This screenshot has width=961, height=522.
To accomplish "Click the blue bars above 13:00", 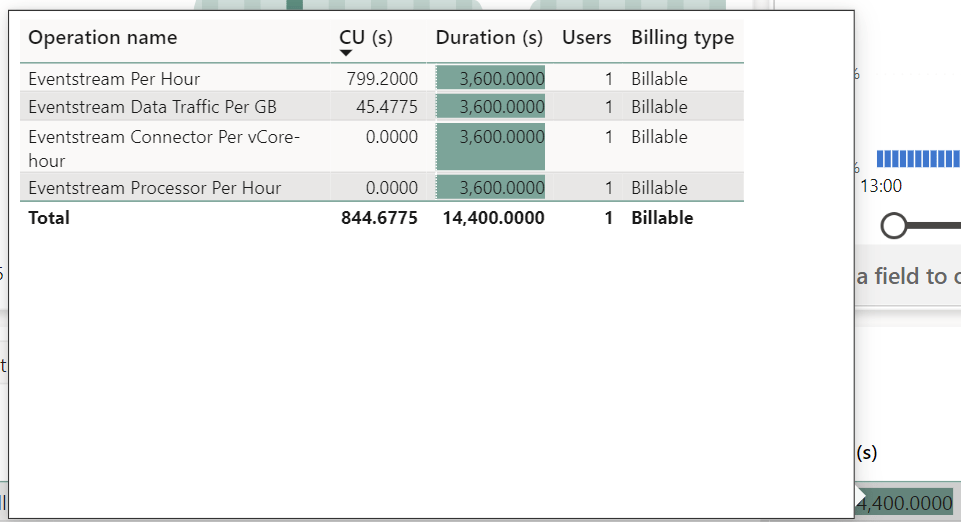I will pos(917,159).
